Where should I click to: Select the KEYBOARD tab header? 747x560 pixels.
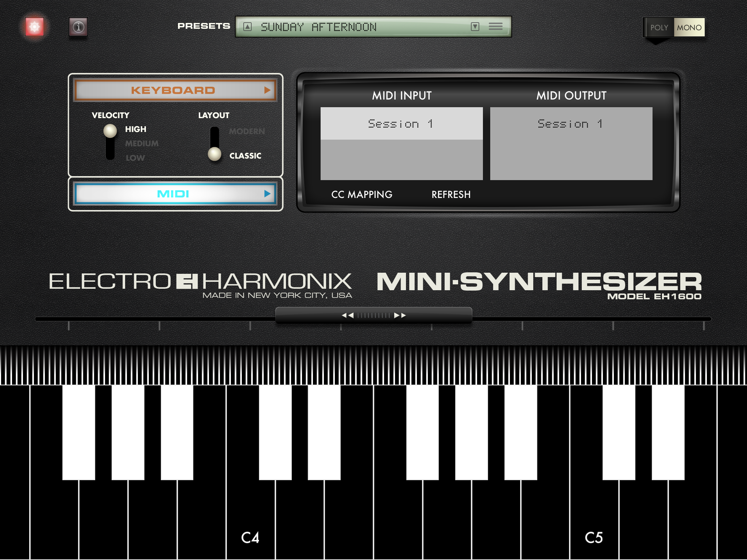point(173,90)
